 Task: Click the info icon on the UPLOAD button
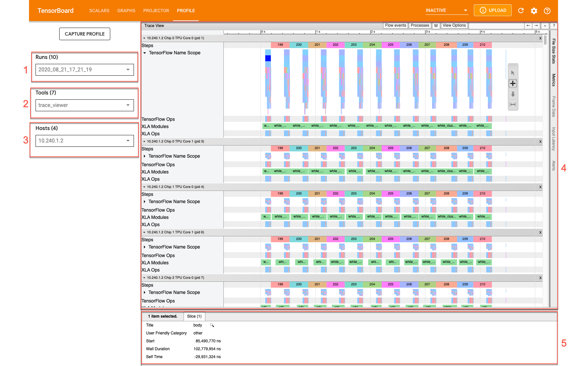coord(483,10)
